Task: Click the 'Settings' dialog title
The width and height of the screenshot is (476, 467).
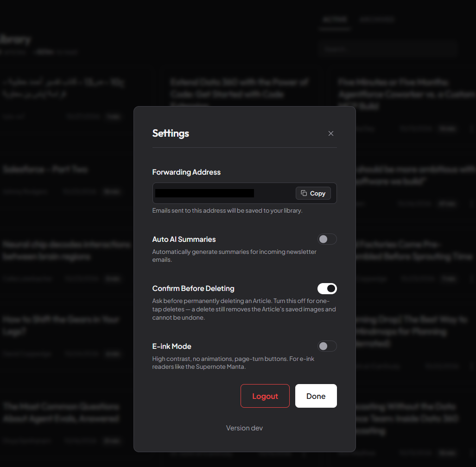Action: tap(171, 133)
